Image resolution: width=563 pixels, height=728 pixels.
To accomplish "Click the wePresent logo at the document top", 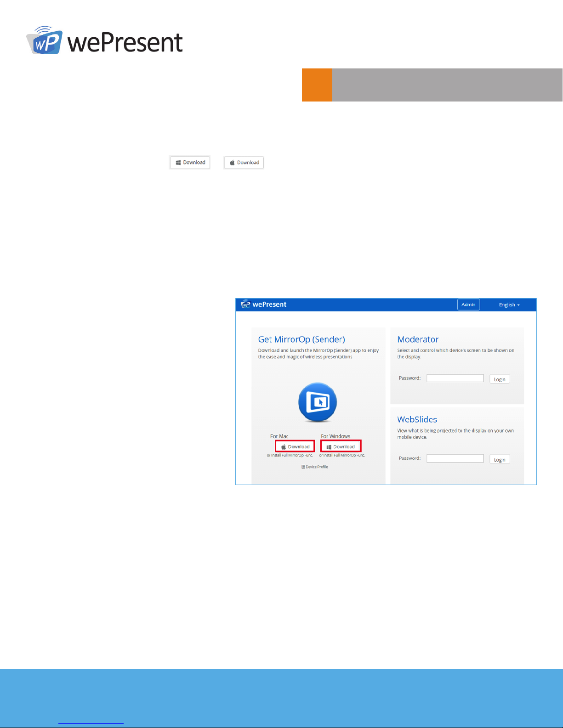I will 104,40.
